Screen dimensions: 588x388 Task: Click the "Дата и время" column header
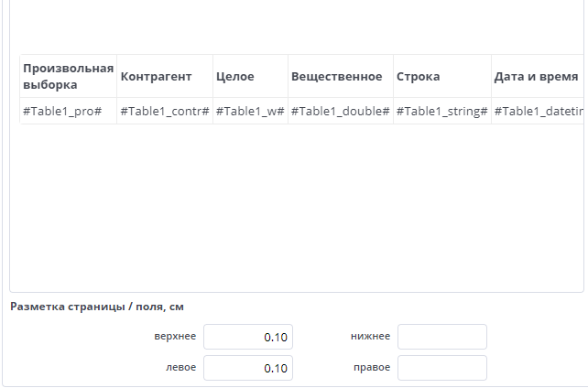pyautogui.click(x=536, y=76)
